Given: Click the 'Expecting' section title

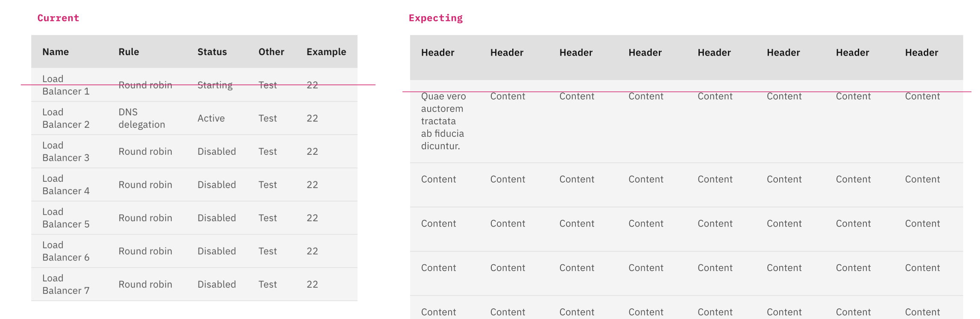Looking at the screenshot, I should pos(435,18).
